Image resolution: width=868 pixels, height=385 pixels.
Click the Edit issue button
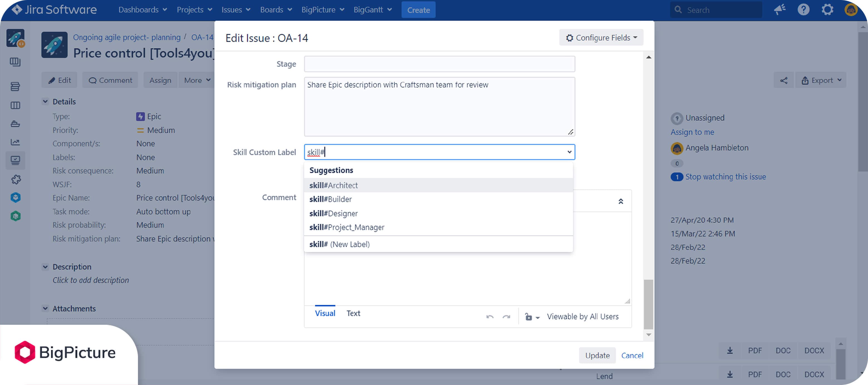[x=59, y=80]
